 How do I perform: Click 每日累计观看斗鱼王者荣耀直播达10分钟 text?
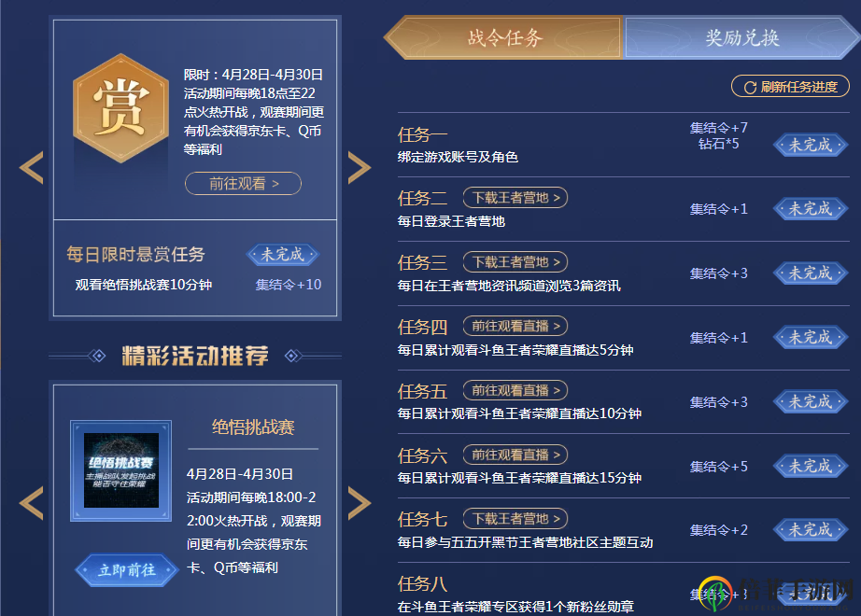[x=519, y=413]
